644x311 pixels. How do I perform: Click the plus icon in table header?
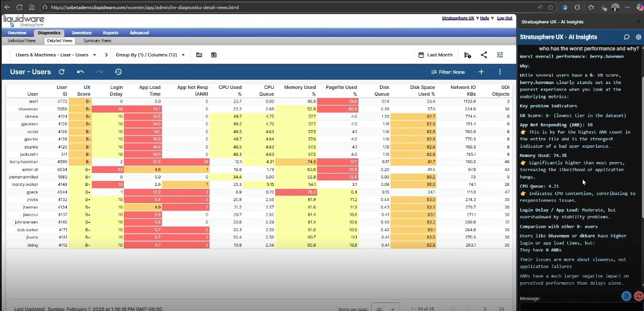click(x=481, y=72)
